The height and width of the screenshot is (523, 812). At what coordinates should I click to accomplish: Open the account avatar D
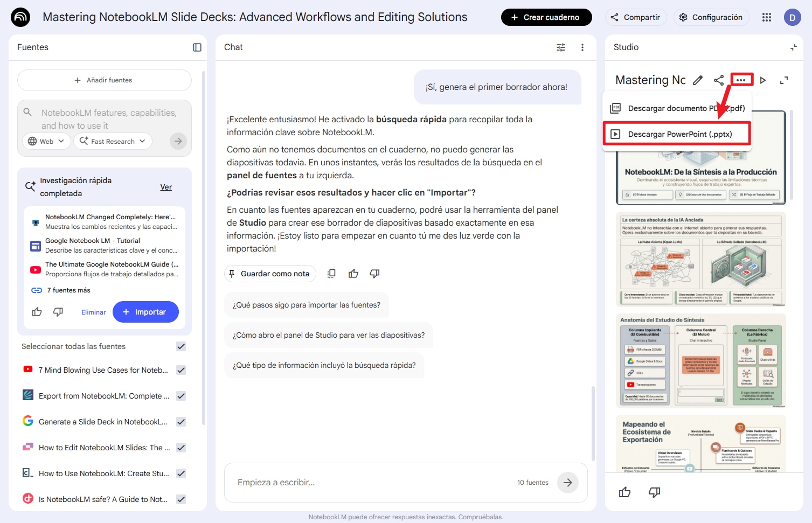pos(792,17)
